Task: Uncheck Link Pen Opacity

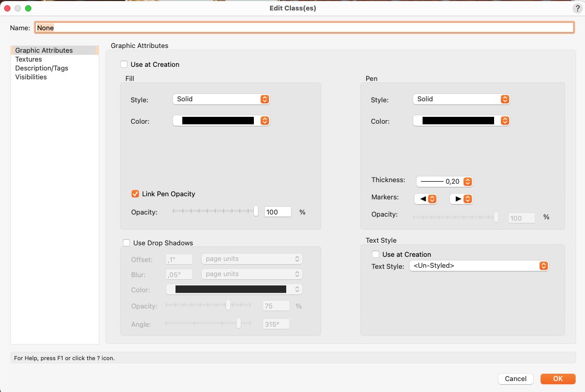Action: [135, 194]
